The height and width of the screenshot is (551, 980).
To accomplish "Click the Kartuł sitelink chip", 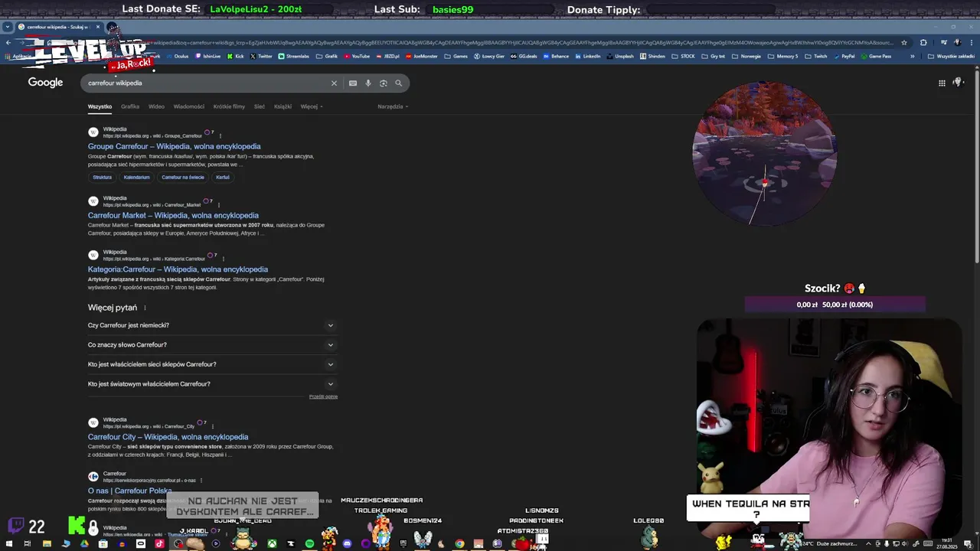I will click(223, 177).
